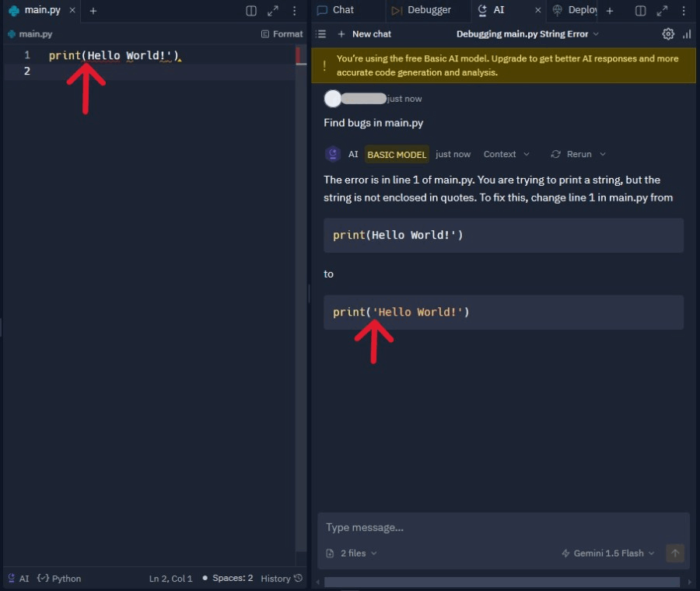The image size is (700, 591).
Task: Split the editor pane with the layout icon
Action: tap(251, 11)
